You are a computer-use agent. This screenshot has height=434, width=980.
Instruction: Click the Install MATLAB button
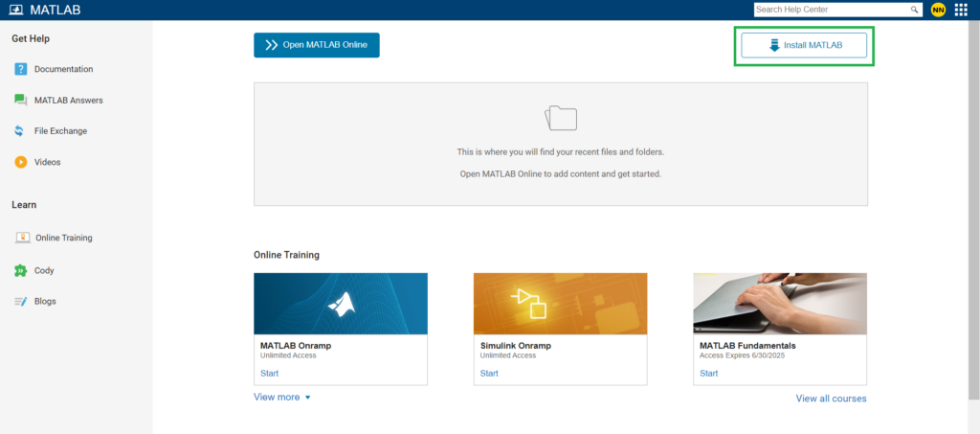(x=804, y=45)
